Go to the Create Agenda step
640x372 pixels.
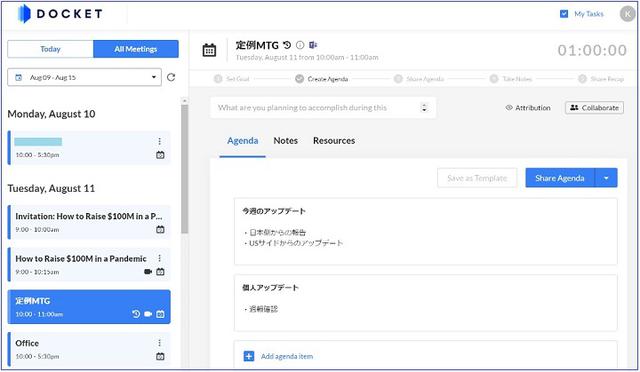pos(322,79)
